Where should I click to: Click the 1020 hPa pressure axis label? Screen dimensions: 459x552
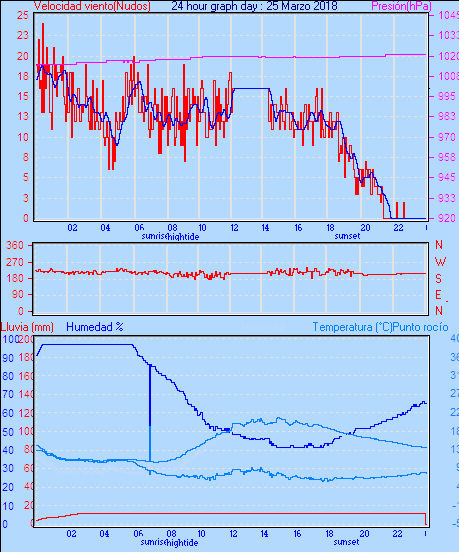[x=449, y=56]
